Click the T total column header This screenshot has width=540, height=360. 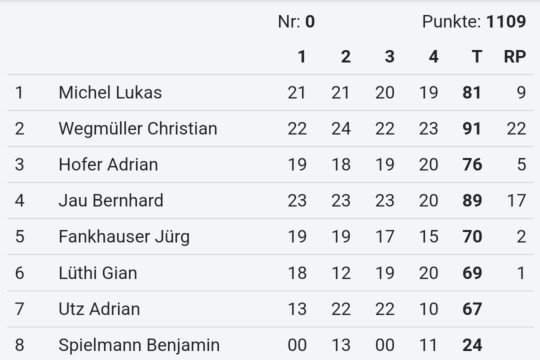[x=477, y=56]
